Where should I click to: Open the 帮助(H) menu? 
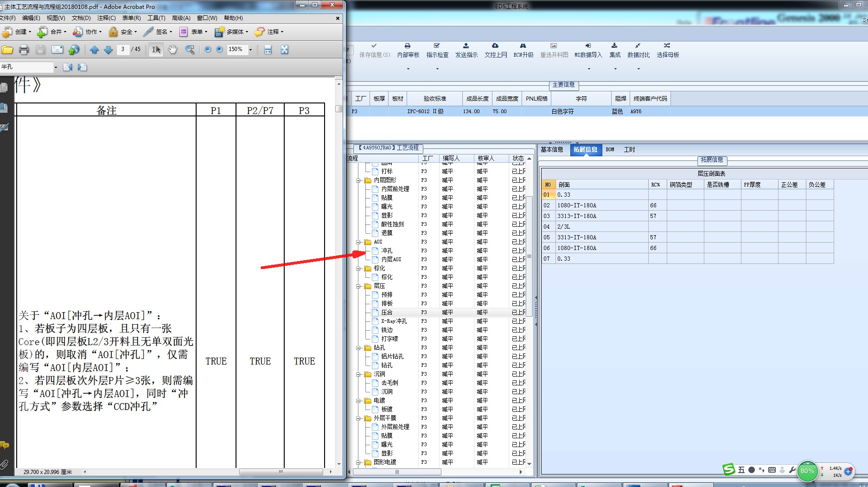pos(233,18)
